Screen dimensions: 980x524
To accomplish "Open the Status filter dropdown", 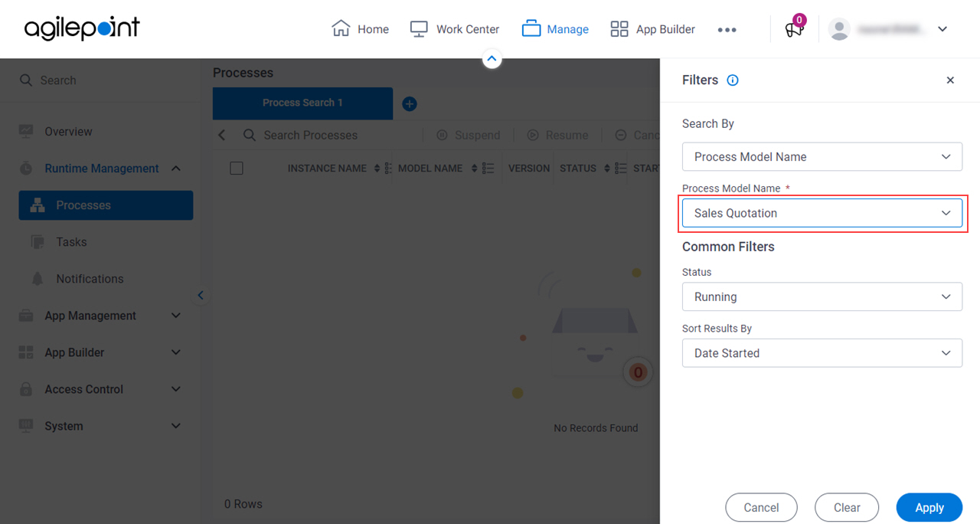I will [x=822, y=296].
